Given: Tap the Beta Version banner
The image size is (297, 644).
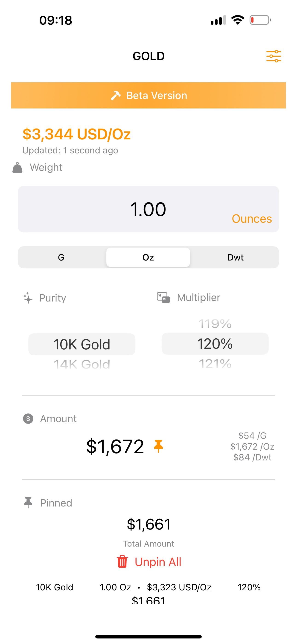Looking at the screenshot, I should (148, 95).
